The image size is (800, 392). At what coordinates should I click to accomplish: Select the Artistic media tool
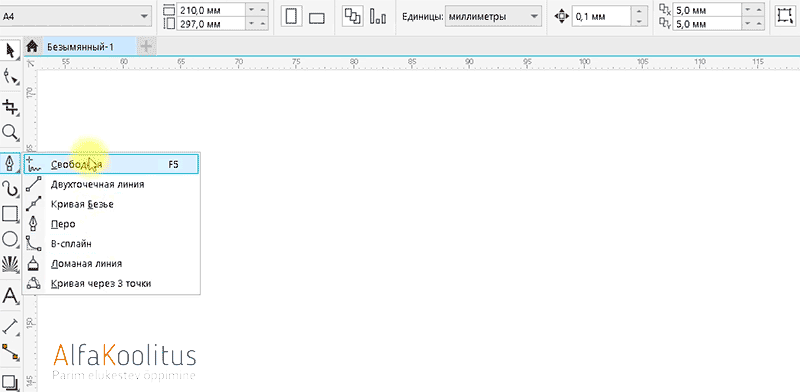point(10,188)
